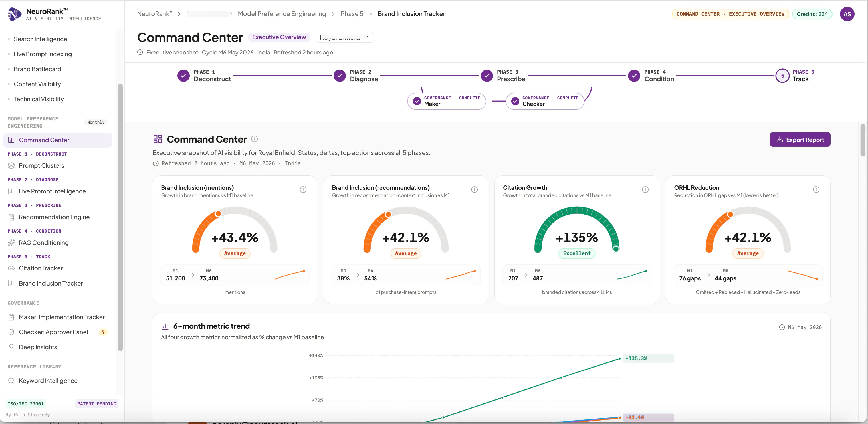
Task: Open Command Center via its sidebar chart icon
Action: coord(11,140)
